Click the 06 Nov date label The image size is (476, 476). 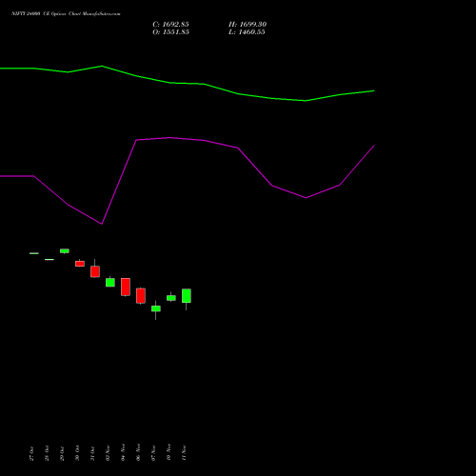(x=138, y=452)
